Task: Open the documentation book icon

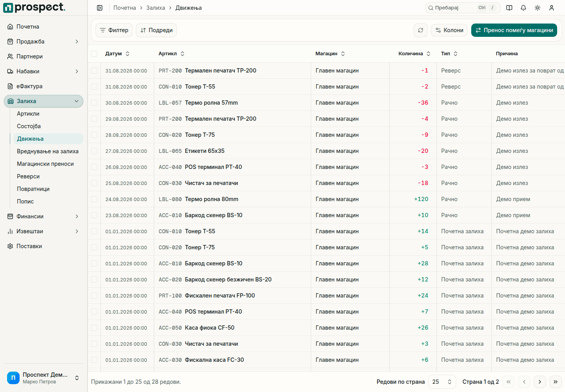Action: [509, 8]
